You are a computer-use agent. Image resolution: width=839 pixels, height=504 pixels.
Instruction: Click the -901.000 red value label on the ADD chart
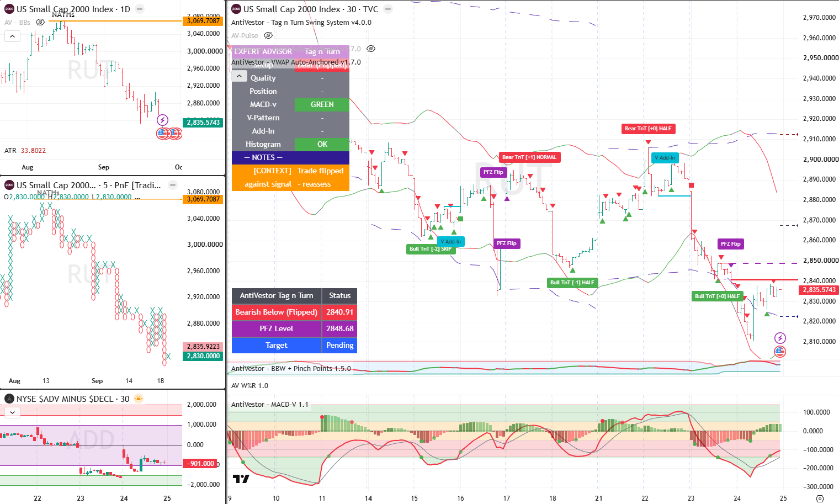[x=201, y=464]
